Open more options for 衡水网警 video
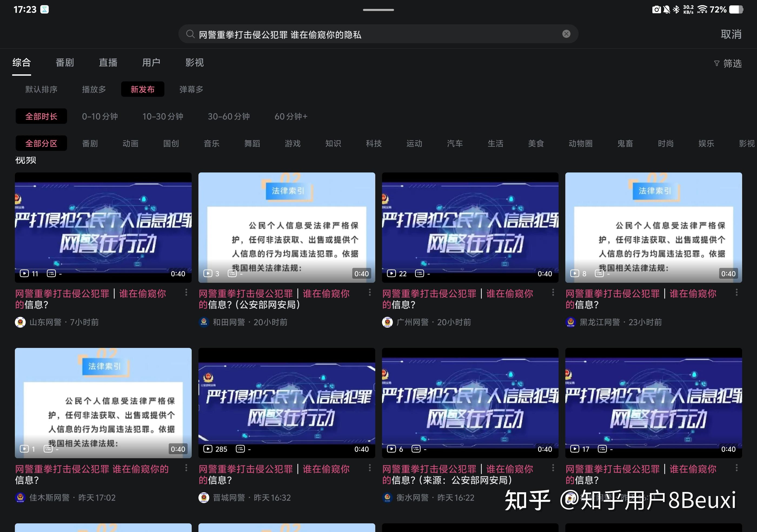This screenshot has width=757, height=532. pyautogui.click(x=553, y=468)
